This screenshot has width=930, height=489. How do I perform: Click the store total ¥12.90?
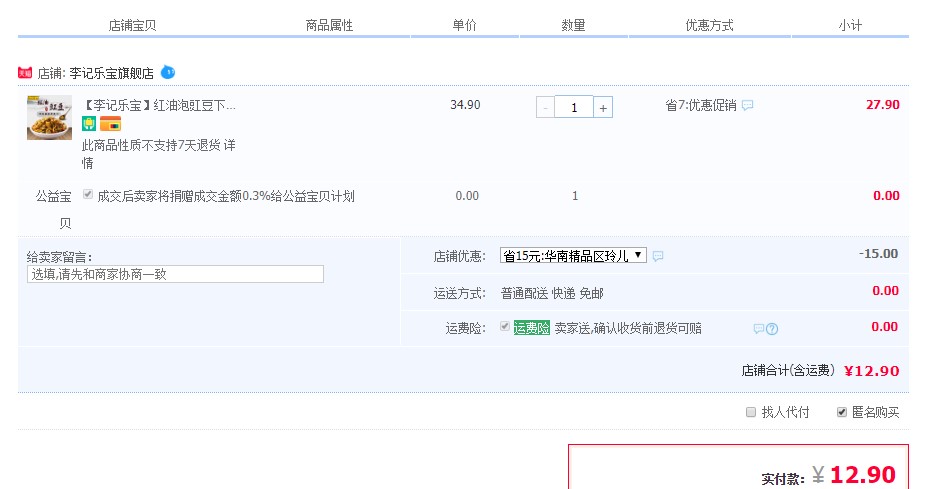(x=872, y=371)
